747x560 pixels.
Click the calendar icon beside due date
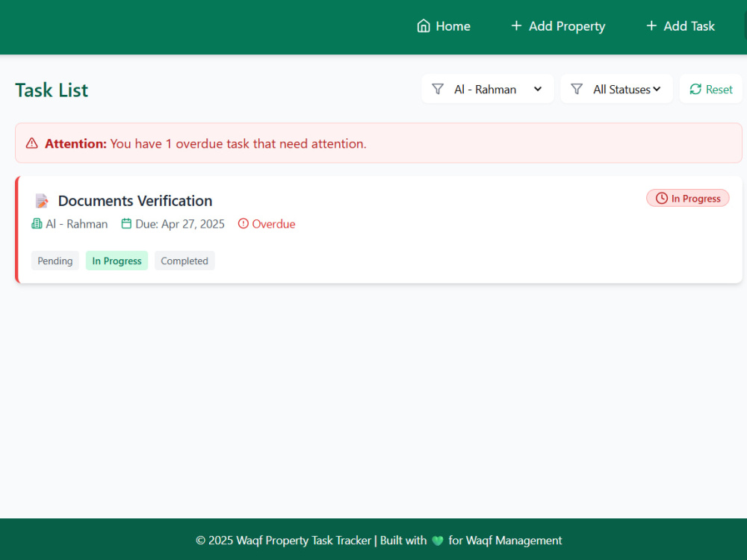point(126,224)
